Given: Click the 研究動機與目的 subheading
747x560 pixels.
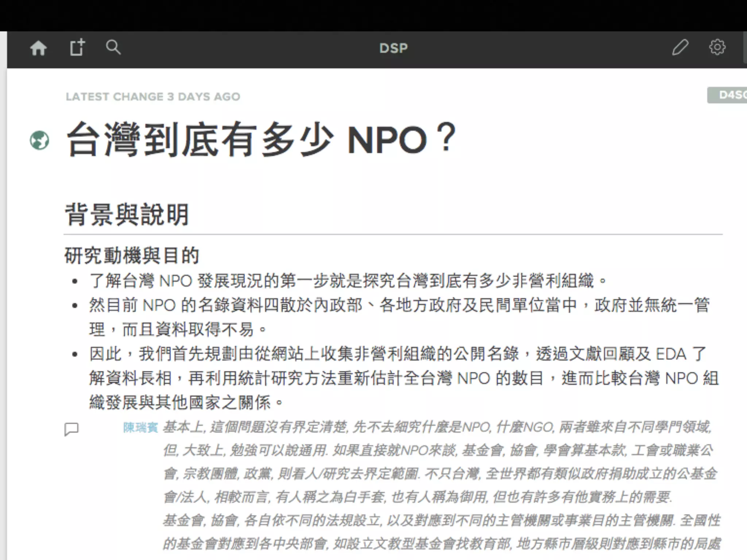Looking at the screenshot, I should (132, 255).
